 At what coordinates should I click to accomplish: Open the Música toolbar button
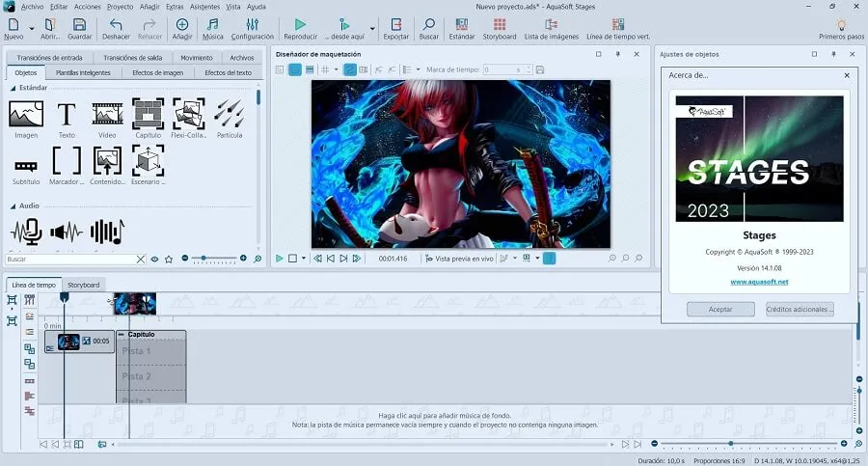click(212, 29)
